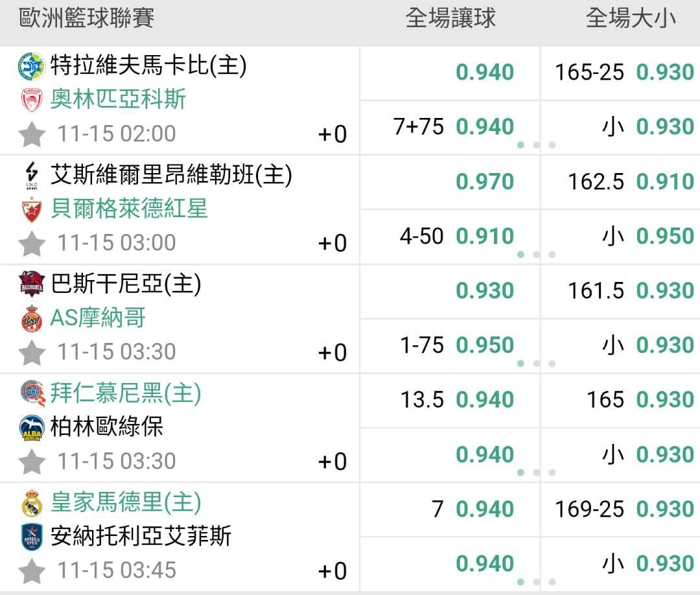Click the Bayern Munich team logo
Viewport: 700px width, 595px height.
click(x=31, y=393)
